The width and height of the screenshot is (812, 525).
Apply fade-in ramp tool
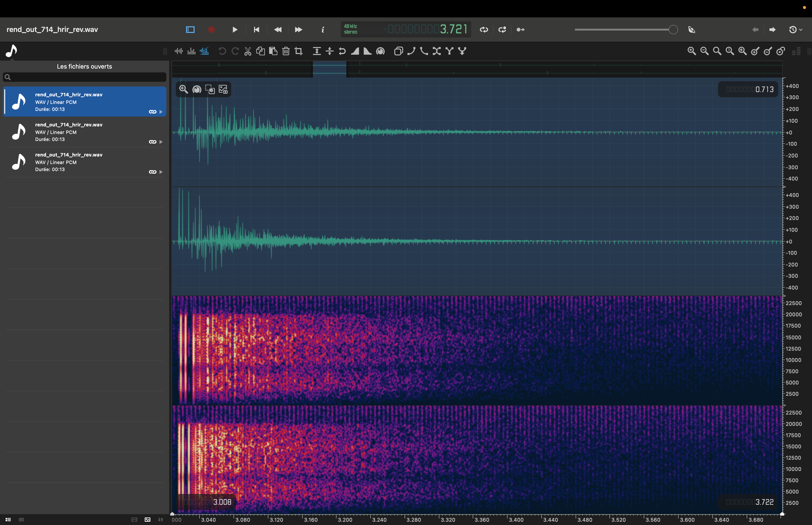pyautogui.click(x=355, y=51)
